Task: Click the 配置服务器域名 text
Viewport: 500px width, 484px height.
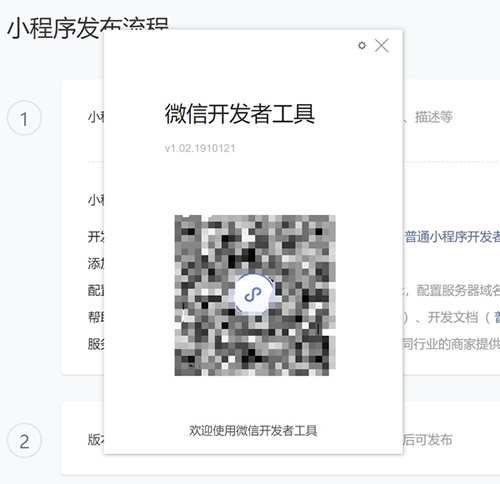Action: 458,291
